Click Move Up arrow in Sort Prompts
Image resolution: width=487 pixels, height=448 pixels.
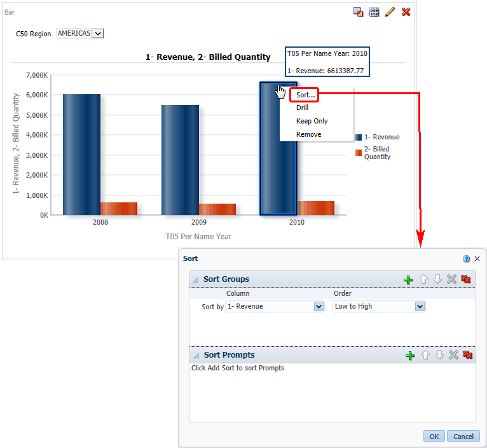coord(425,355)
